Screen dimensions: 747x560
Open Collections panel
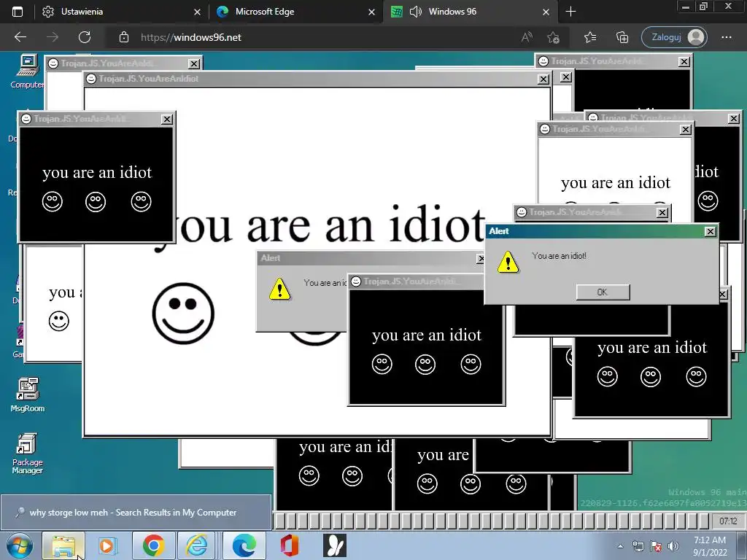coord(622,37)
